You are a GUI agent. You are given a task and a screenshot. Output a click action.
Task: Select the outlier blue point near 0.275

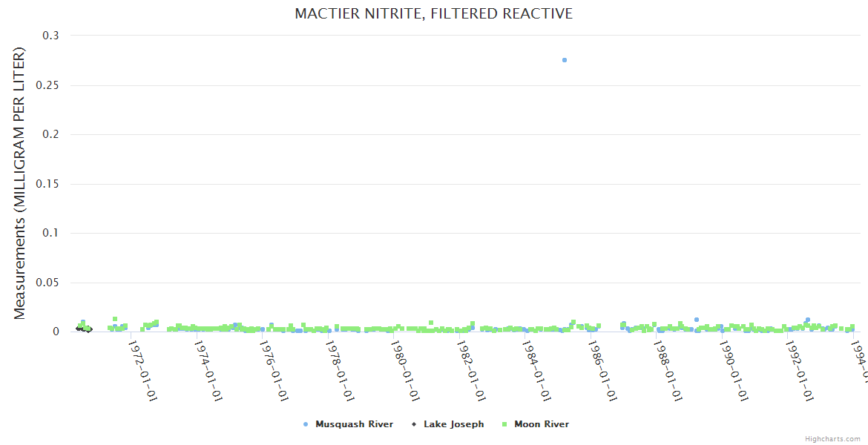point(565,60)
